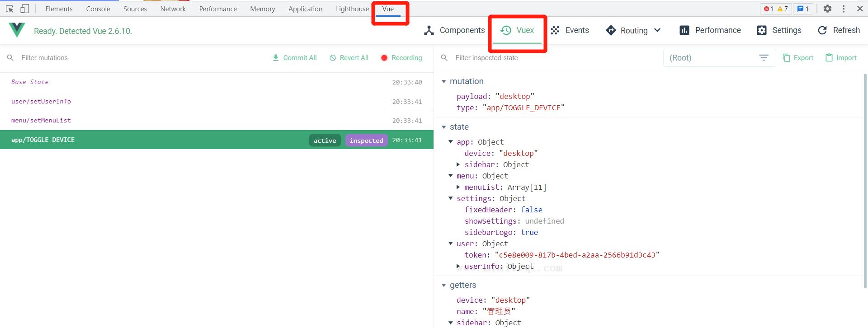Click the showSettings undefined value

click(x=544, y=221)
